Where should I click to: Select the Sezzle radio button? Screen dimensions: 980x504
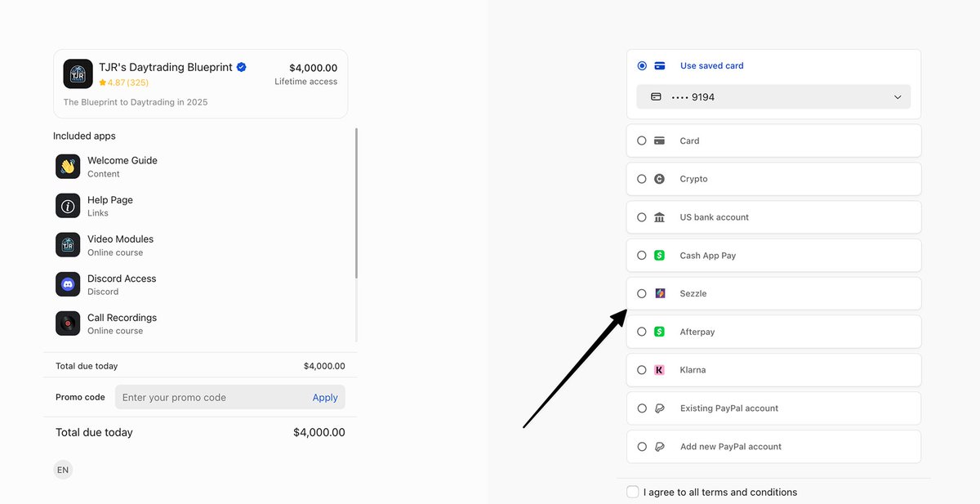[x=642, y=293]
